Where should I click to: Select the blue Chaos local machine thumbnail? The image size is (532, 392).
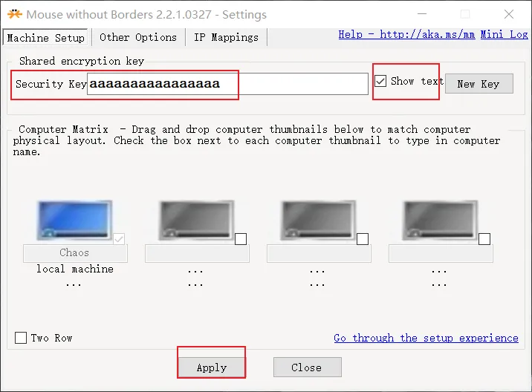pos(74,219)
